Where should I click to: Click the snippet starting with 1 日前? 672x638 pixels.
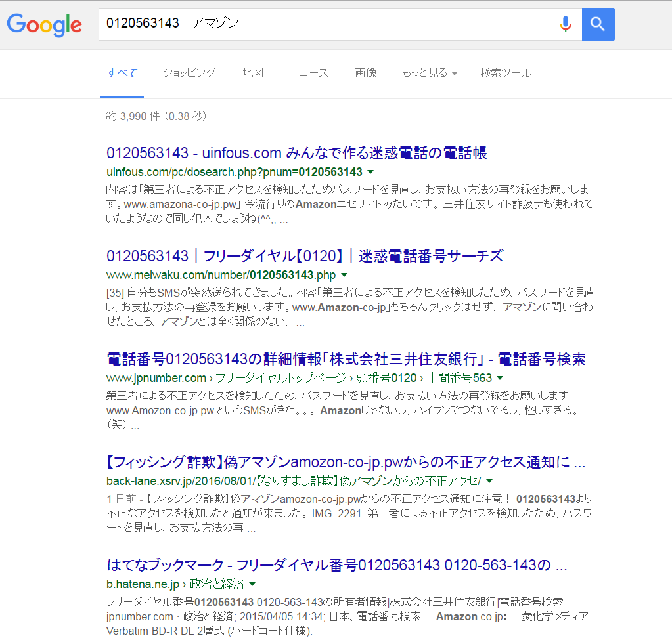click(349, 513)
